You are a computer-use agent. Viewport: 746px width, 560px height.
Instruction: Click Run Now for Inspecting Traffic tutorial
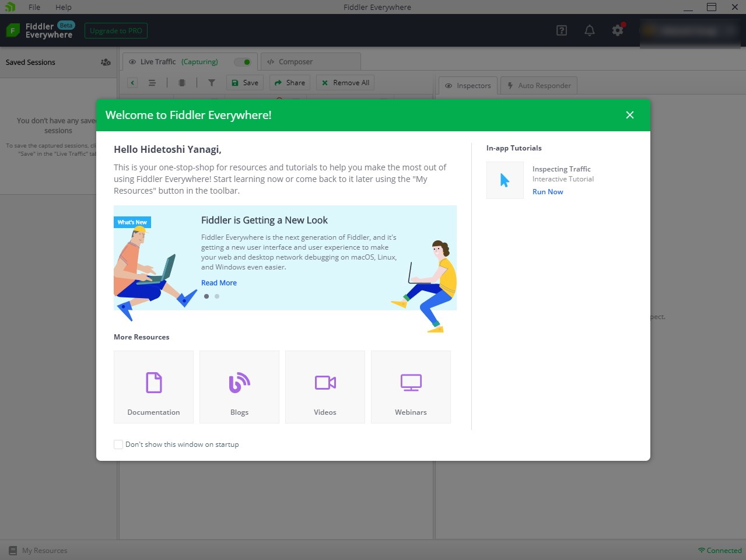pyautogui.click(x=548, y=192)
